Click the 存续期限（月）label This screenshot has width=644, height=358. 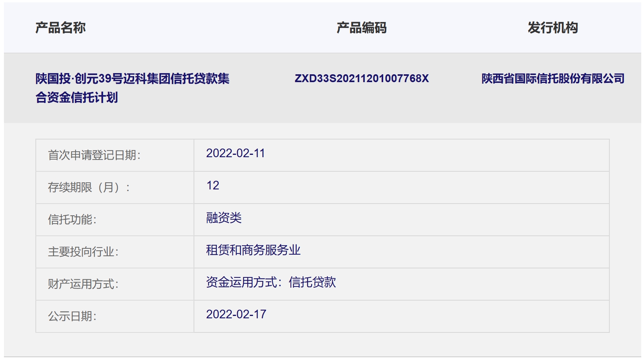pyautogui.click(x=89, y=187)
